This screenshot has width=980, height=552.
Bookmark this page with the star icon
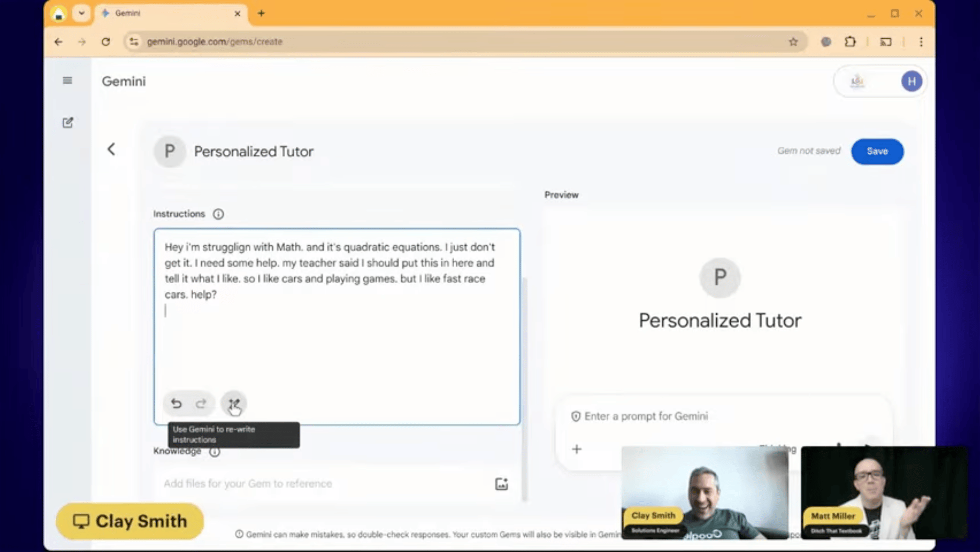pyautogui.click(x=793, y=42)
